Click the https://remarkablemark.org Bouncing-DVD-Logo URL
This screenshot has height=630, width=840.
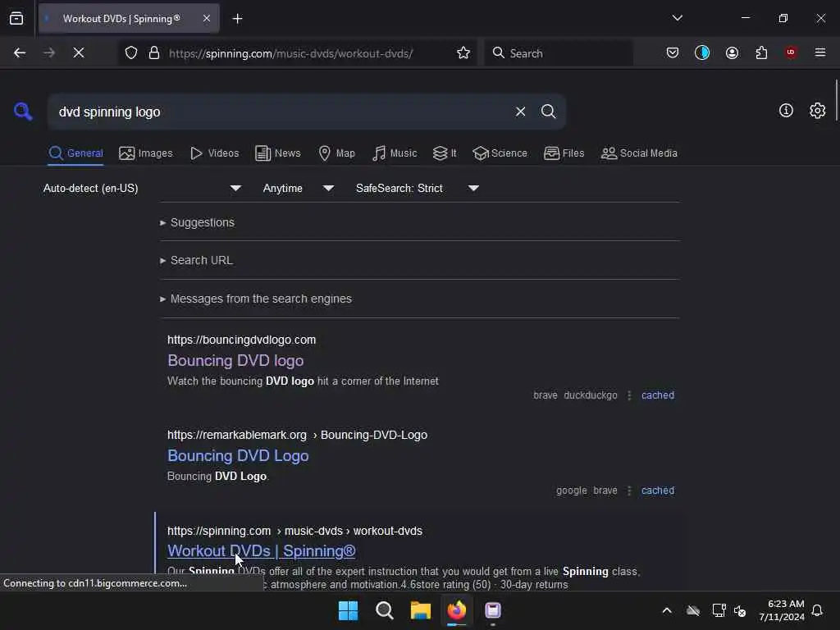(297, 435)
